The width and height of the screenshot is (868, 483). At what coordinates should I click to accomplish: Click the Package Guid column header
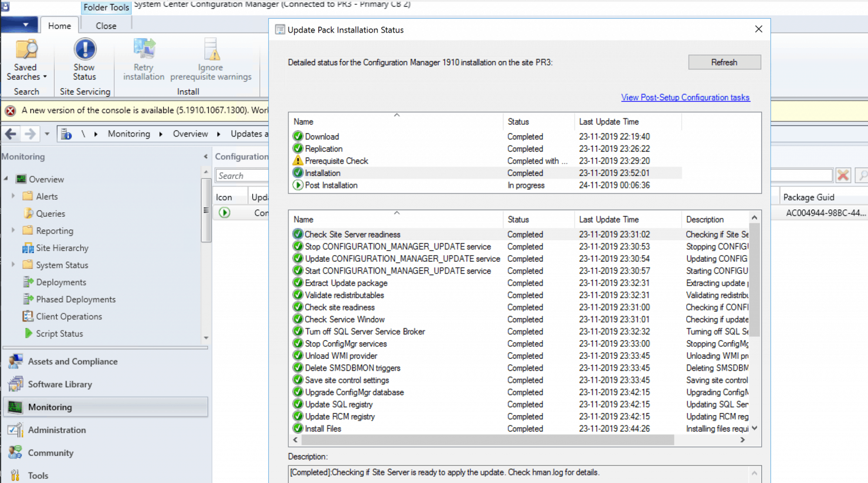coord(824,197)
